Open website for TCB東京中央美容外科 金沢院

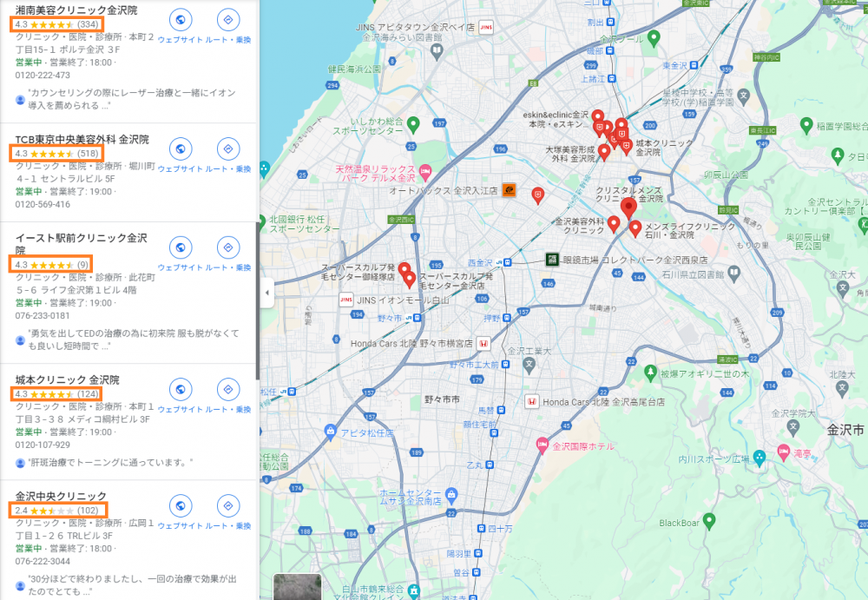[180, 149]
